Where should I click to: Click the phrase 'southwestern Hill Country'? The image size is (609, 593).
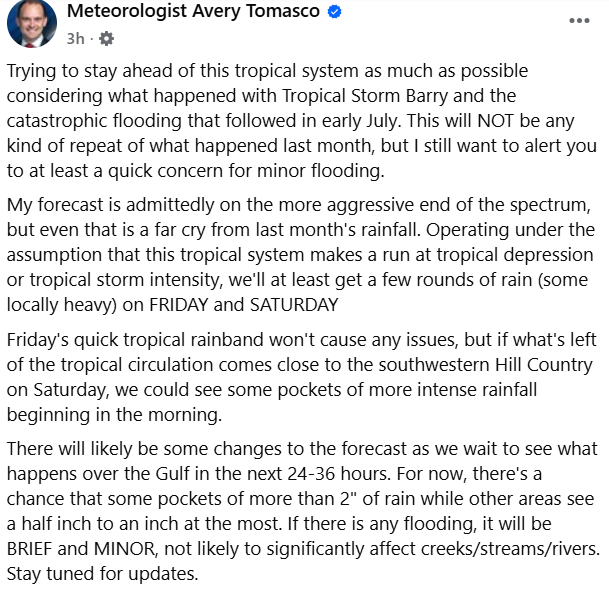pyautogui.click(x=485, y=365)
